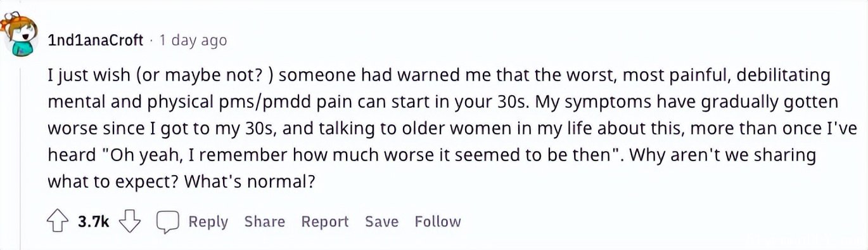Click the Reply text button
Viewport: 868px width, 250px height.
208,222
